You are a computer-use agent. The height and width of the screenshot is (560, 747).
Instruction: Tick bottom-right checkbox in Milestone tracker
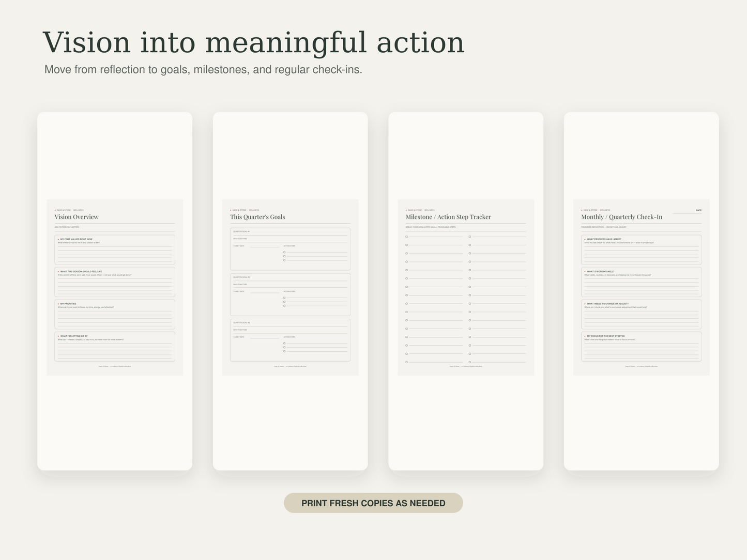click(x=469, y=362)
